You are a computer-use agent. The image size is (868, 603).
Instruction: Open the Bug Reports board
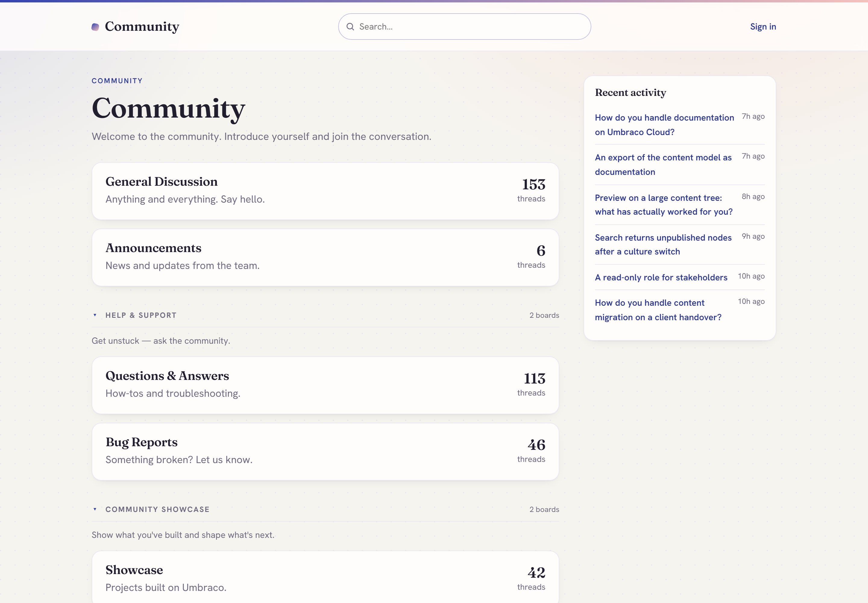(325, 451)
